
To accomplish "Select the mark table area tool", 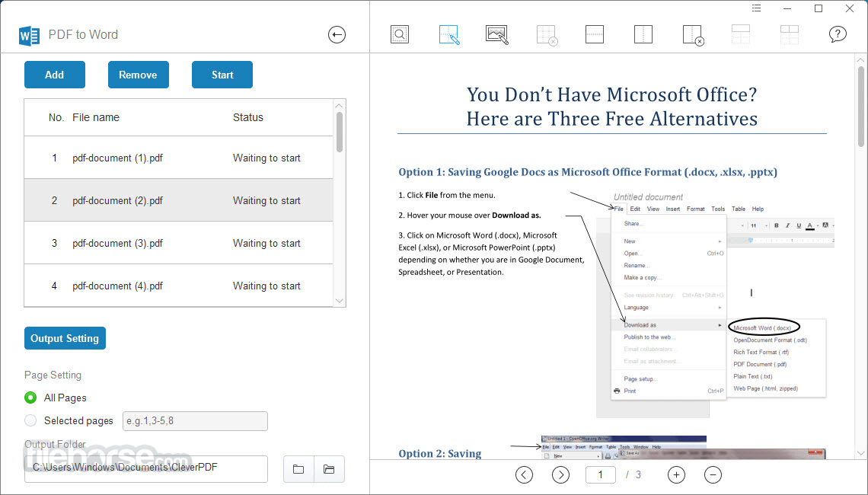I will 449,34.
